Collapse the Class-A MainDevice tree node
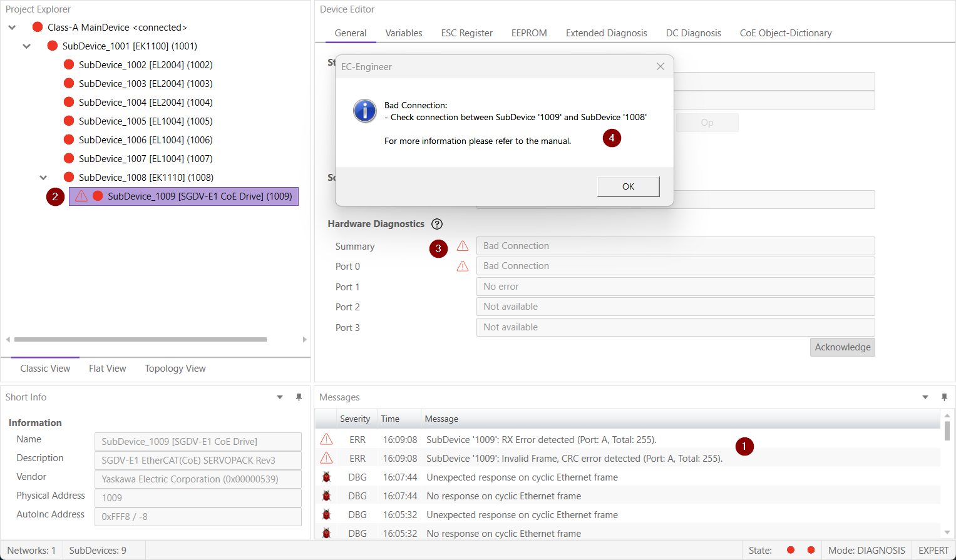 tap(12, 28)
